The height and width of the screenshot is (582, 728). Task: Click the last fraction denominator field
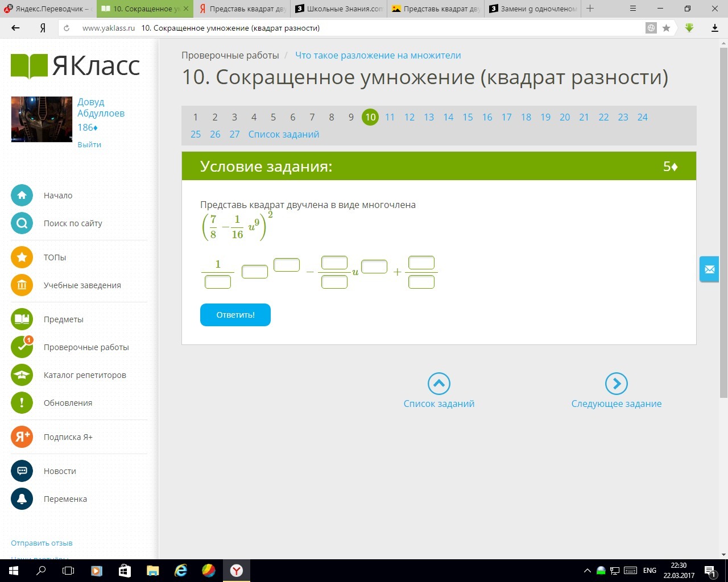tap(421, 281)
